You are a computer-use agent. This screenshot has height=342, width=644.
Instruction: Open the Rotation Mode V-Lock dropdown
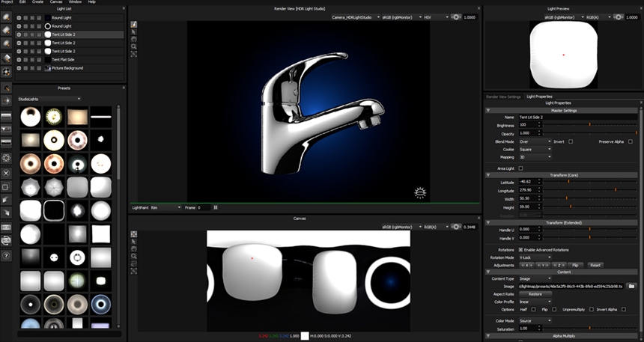pos(535,257)
